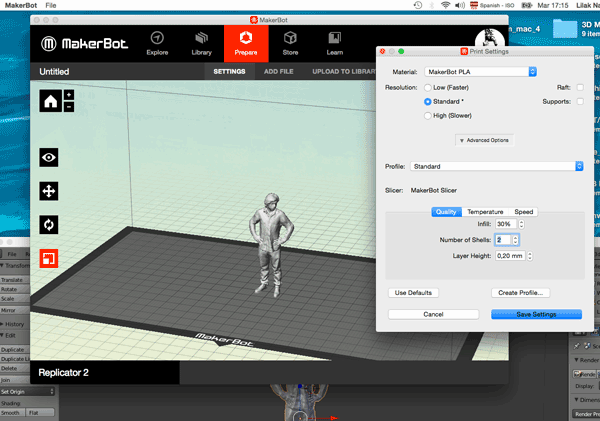The image size is (600, 421).
Task: Select the Move tool with arrows
Action: click(49, 191)
